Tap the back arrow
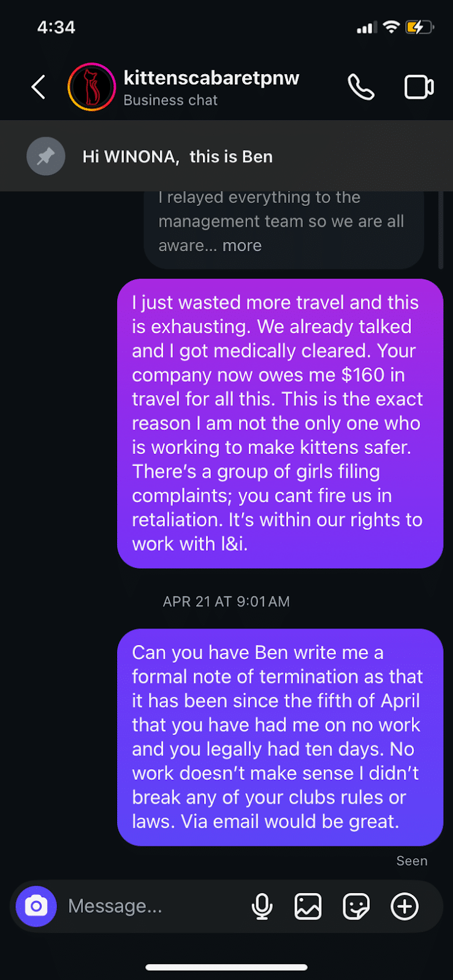 (39, 87)
